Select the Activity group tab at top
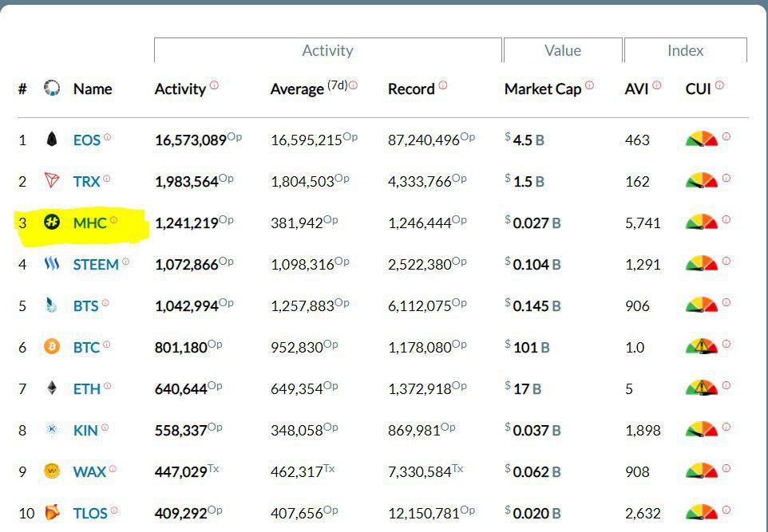The height and width of the screenshot is (532, 768). click(327, 50)
